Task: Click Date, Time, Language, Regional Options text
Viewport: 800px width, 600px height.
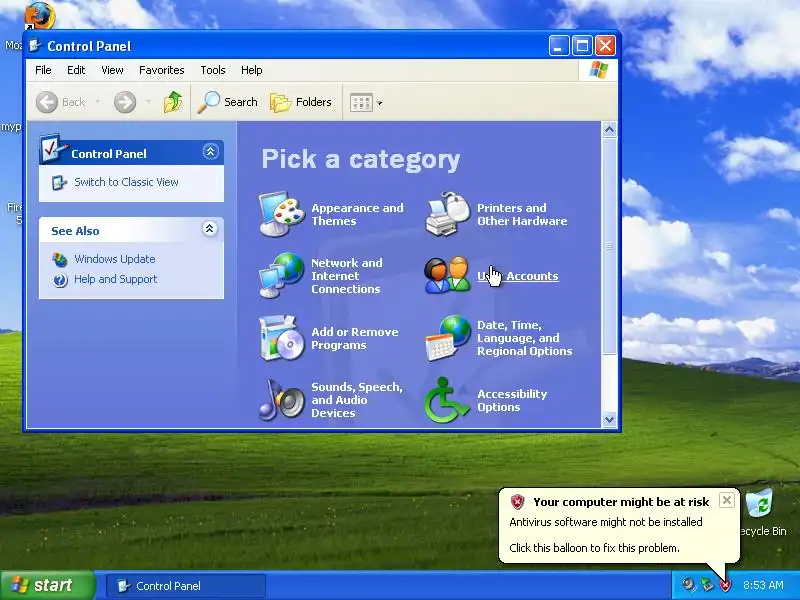Action: coord(524,338)
